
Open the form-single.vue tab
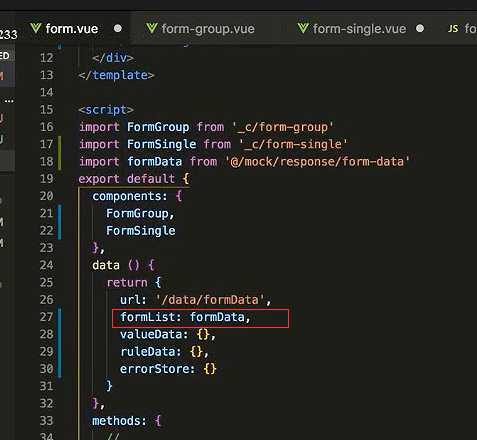[x=359, y=29]
